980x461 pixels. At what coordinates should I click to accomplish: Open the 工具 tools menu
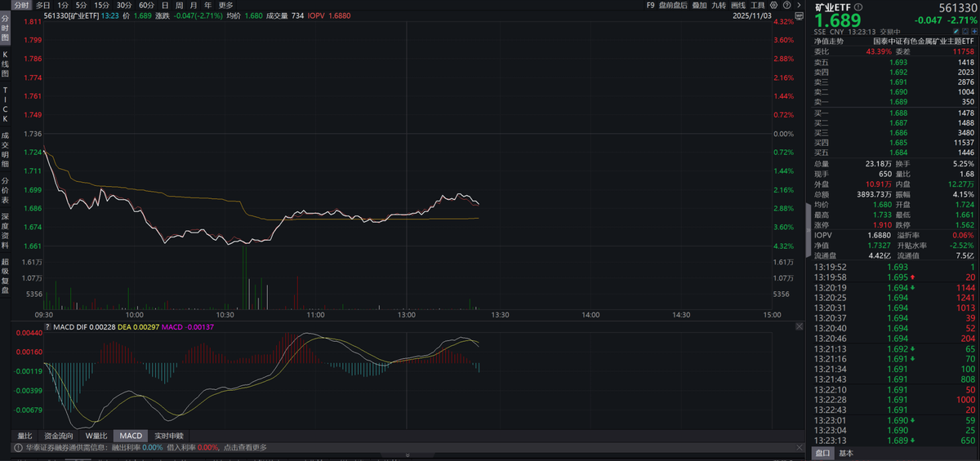point(758,5)
